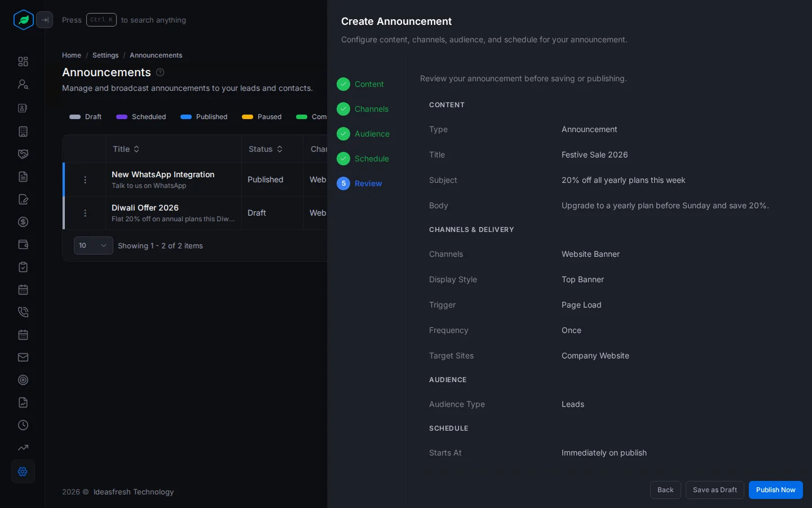Open the clock icon in sidebar
Image resolution: width=812 pixels, height=508 pixels.
tap(23, 425)
